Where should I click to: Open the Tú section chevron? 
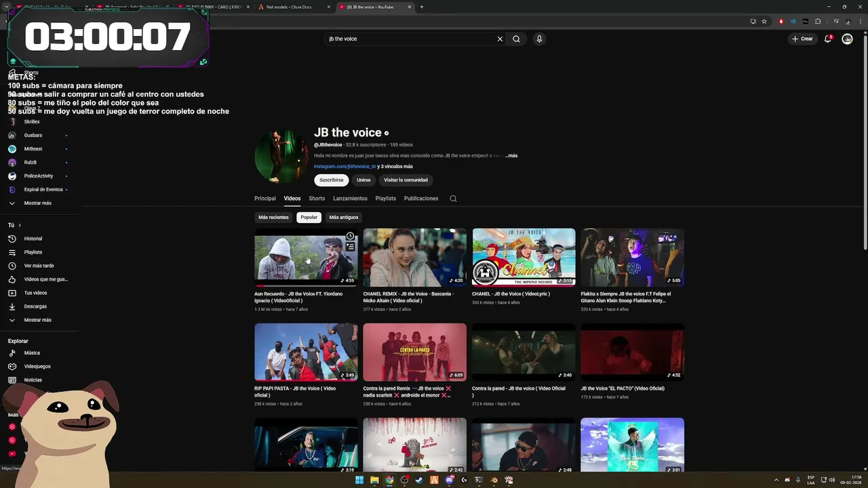tap(20, 225)
